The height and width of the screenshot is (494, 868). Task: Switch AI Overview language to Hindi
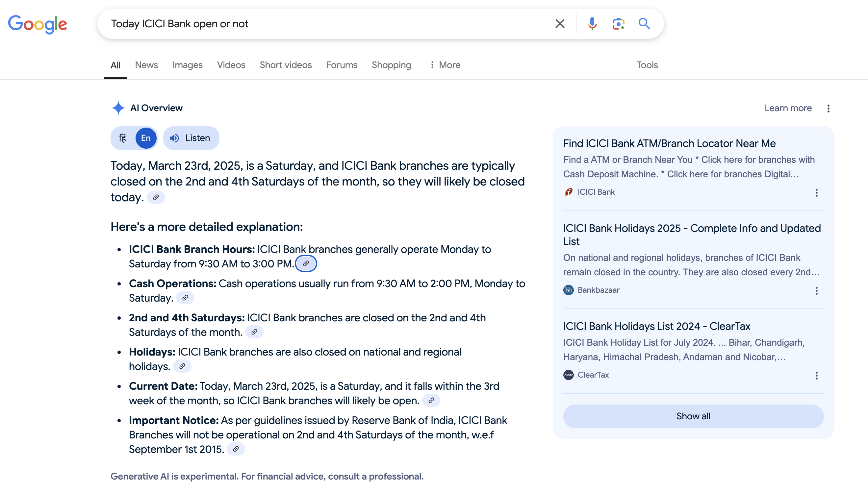123,138
